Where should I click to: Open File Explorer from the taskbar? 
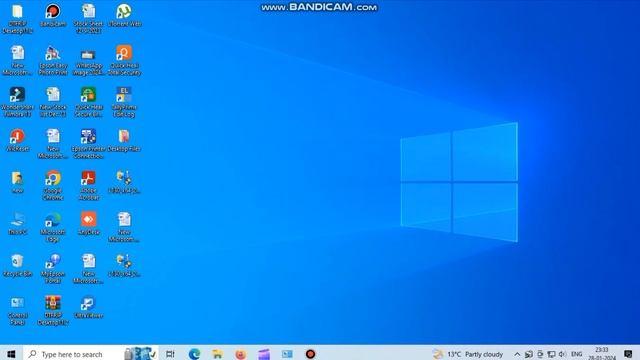pyautogui.click(x=218, y=354)
